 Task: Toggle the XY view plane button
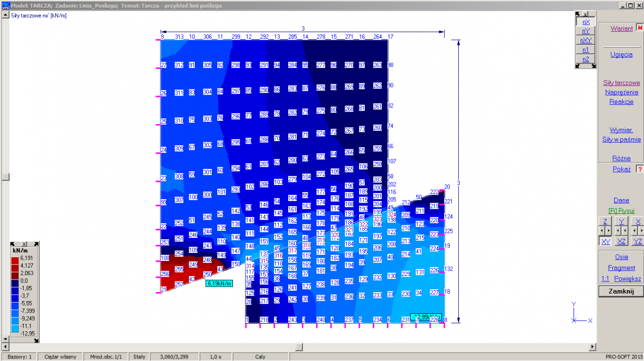tap(605, 241)
